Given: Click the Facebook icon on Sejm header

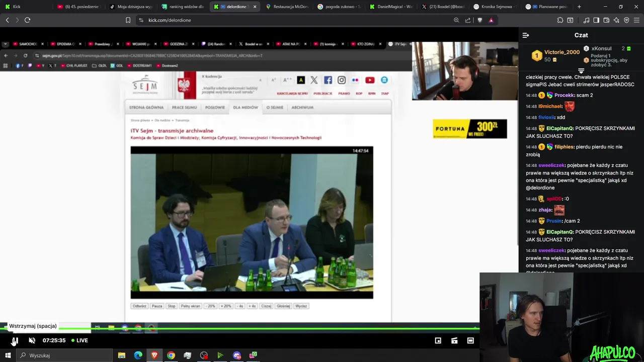Looking at the screenshot, I should (x=328, y=80).
